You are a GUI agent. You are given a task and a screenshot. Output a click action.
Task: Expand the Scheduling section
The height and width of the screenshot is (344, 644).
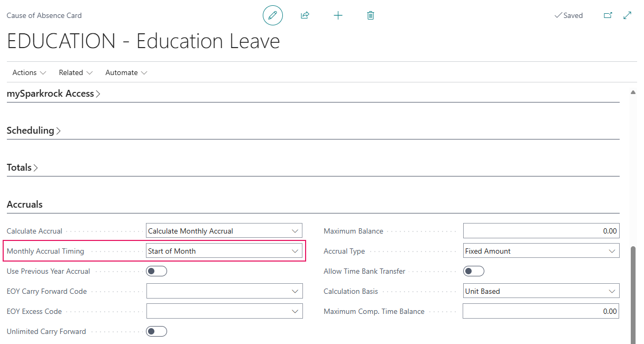click(34, 131)
